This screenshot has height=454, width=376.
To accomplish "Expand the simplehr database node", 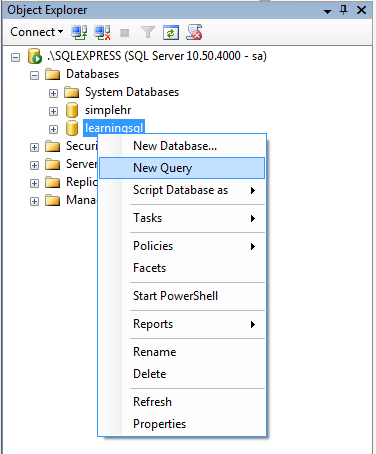I will point(53,111).
